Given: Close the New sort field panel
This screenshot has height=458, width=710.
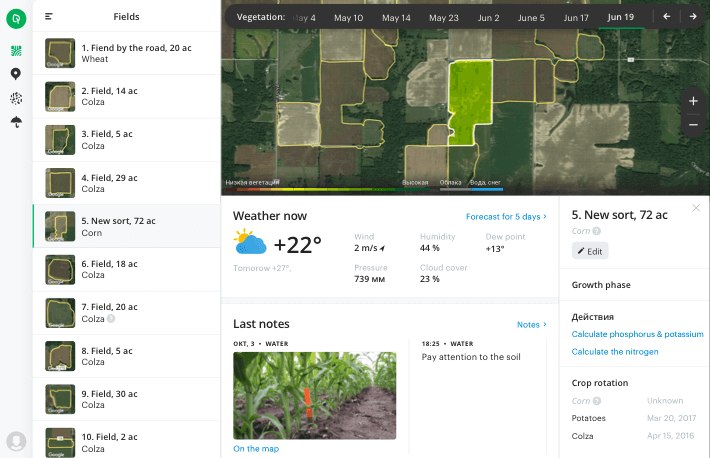Looking at the screenshot, I should click(696, 208).
